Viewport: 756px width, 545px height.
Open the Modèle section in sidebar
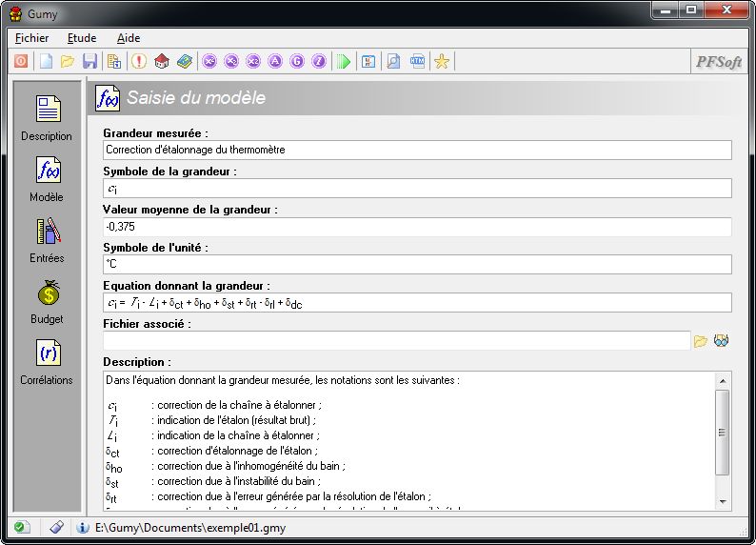pyautogui.click(x=47, y=179)
